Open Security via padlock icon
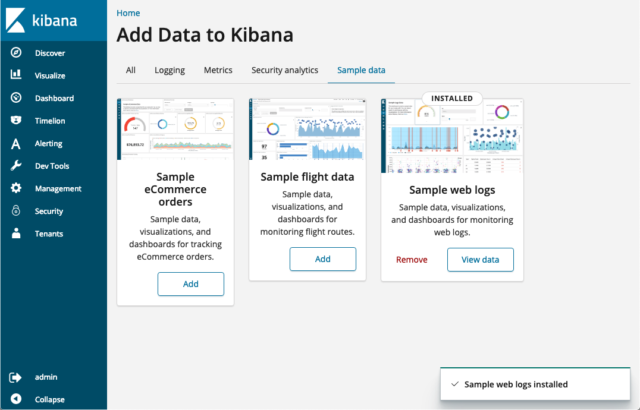This screenshot has width=640, height=410. click(x=16, y=211)
